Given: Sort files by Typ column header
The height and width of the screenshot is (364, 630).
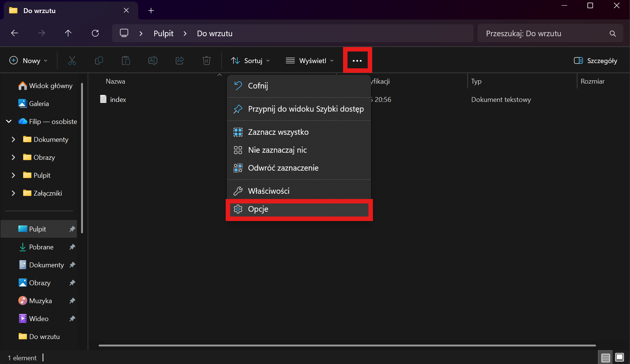Looking at the screenshot, I should point(476,81).
